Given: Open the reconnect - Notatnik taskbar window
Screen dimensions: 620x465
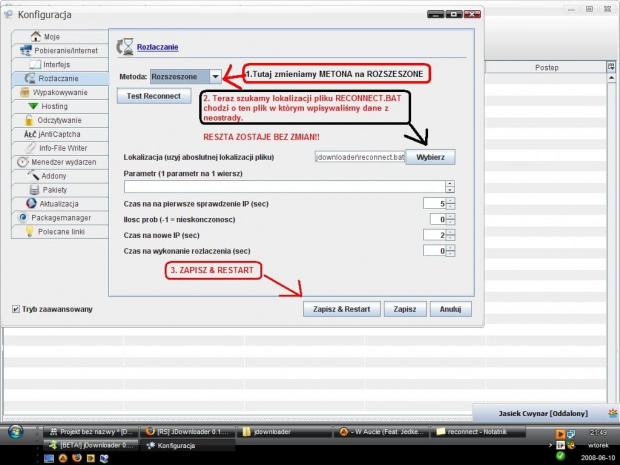Looking at the screenshot, I should point(487,432).
